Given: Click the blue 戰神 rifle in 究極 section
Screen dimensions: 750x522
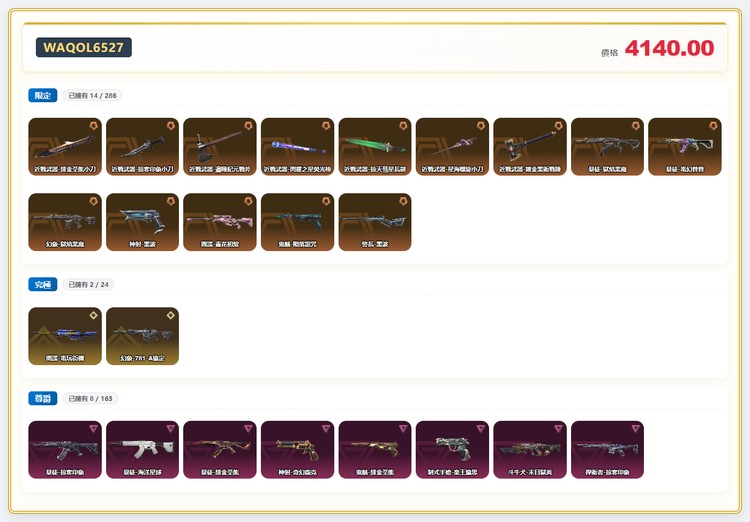Looking at the screenshot, I should click(x=65, y=336).
